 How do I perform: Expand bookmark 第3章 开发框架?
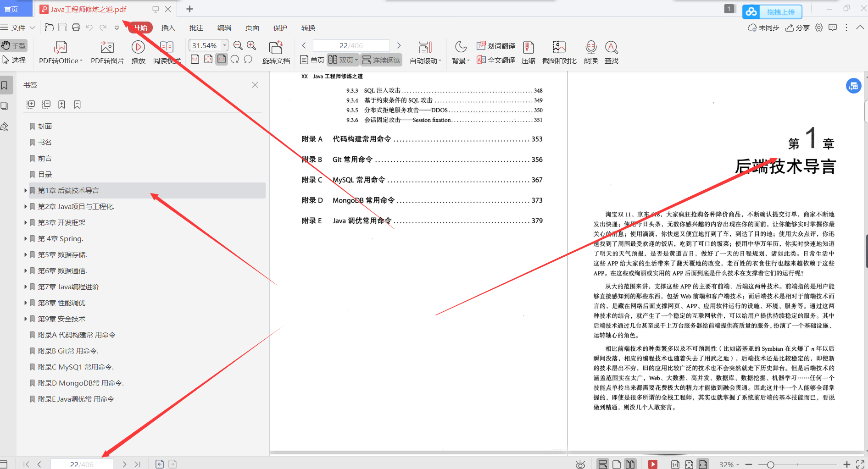click(26, 222)
